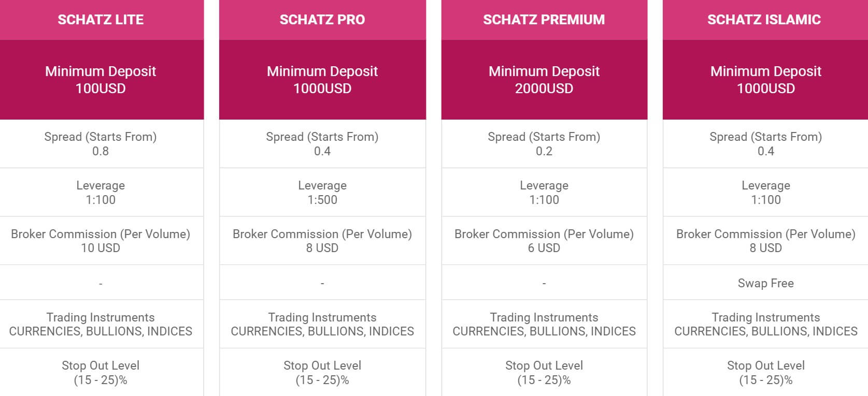Select the SCHATZ PRO plan header
This screenshot has width=868, height=396.
pyautogui.click(x=322, y=20)
